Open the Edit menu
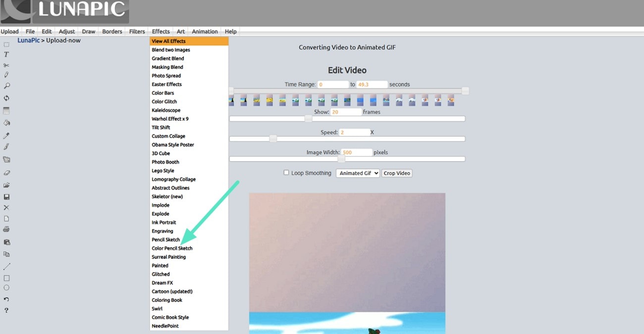 tap(47, 31)
